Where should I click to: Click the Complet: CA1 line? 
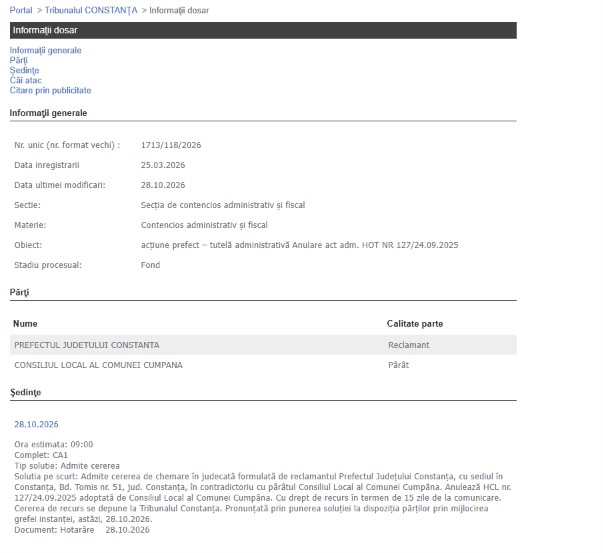pyautogui.click(x=41, y=455)
